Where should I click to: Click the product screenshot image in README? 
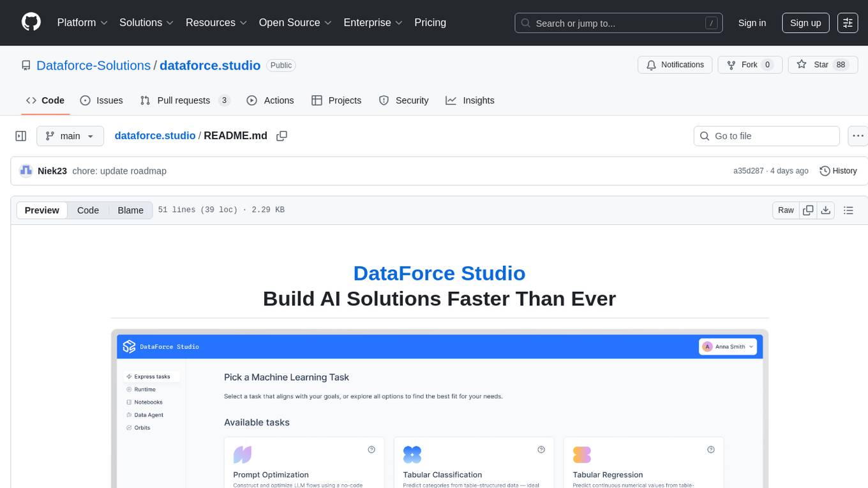pyautogui.click(x=439, y=408)
